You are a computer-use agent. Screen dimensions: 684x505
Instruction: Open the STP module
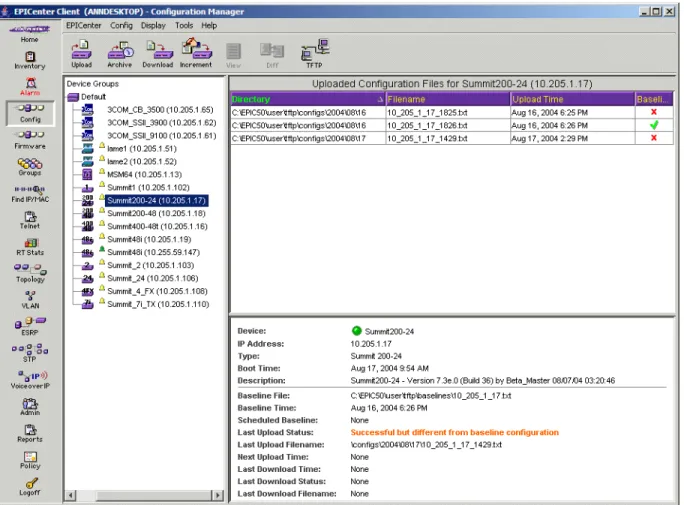tap(30, 353)
